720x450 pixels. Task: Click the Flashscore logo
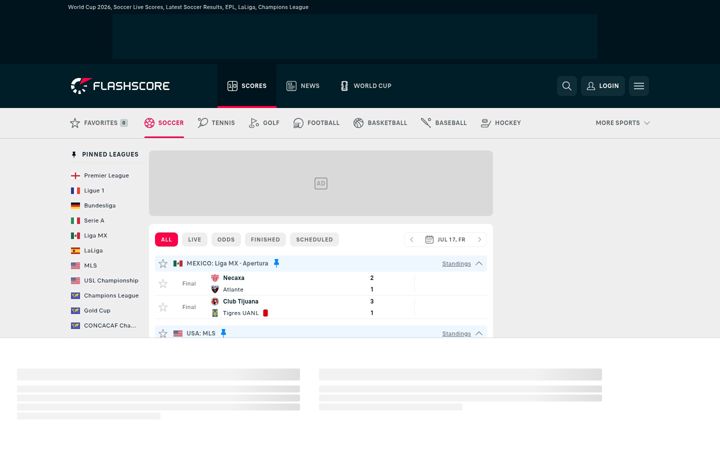(x=120, y=86)
